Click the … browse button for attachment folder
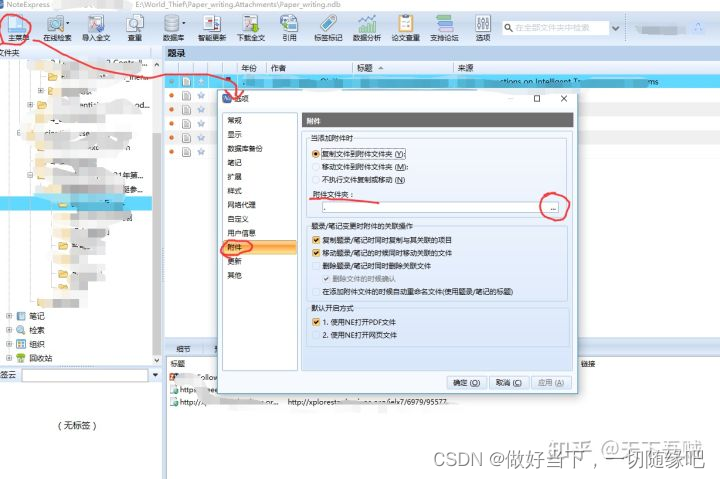 click(553, 207)
